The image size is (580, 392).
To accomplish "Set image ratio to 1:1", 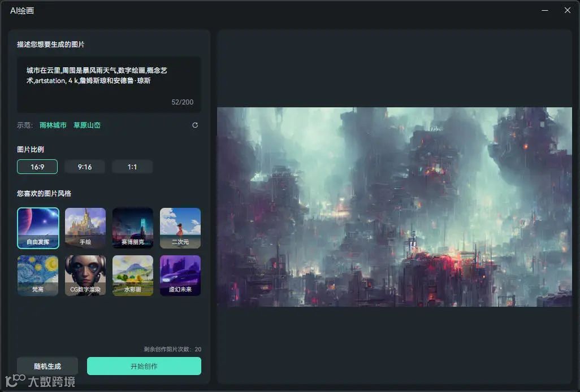I will tap(132, 167).
